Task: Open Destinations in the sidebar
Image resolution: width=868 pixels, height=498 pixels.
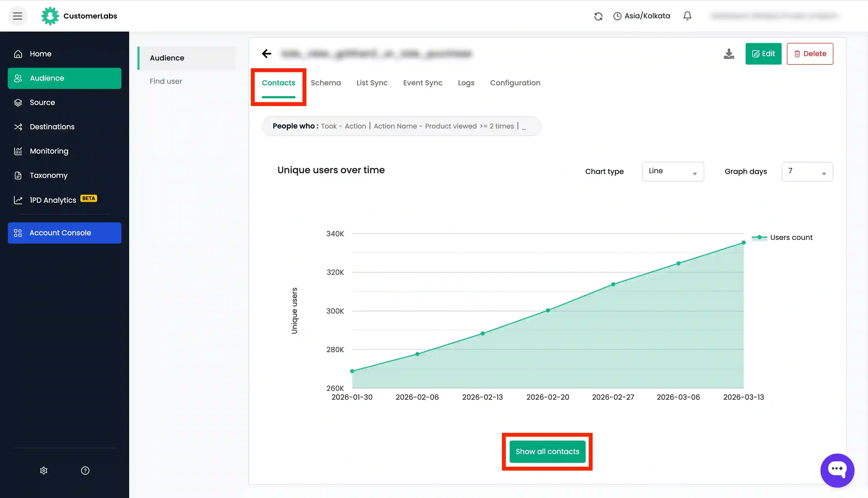Action: (x=64, y=127)
